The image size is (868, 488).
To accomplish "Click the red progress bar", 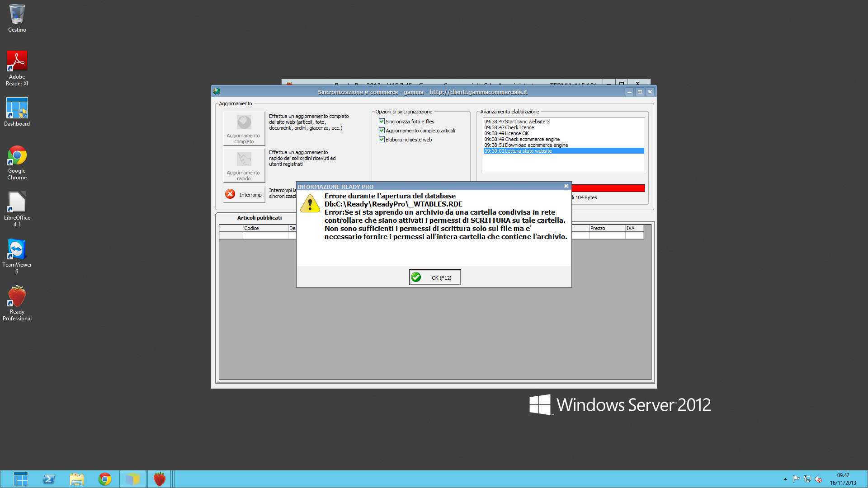I will click(608, 188).
